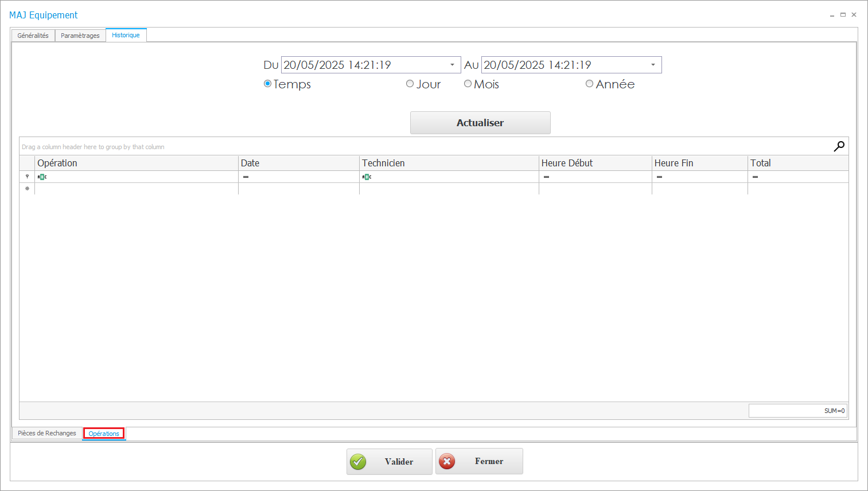Switch to the Généralités tab
Screen dimensions: 868x491
(x=33, y=36)
